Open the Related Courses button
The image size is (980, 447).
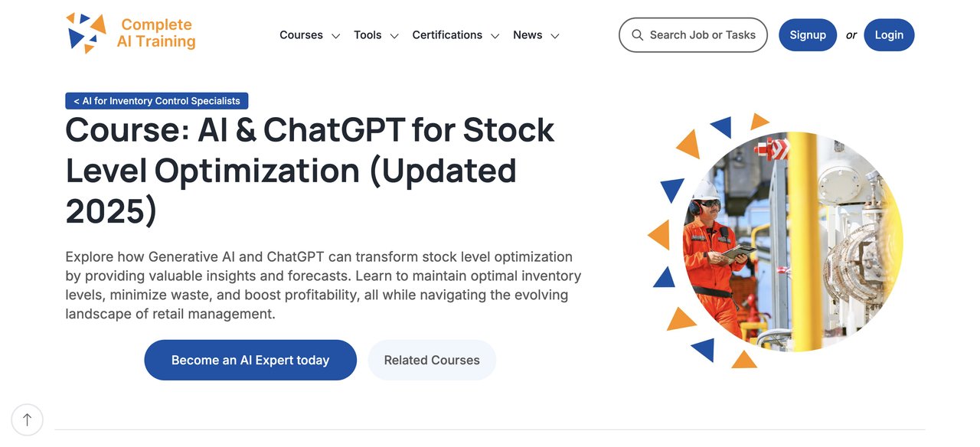coord(432,360)
